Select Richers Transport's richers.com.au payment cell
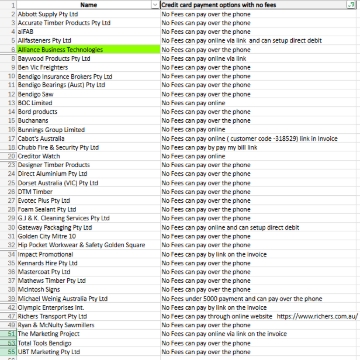The image size is (360, 360). click(258, 316)
